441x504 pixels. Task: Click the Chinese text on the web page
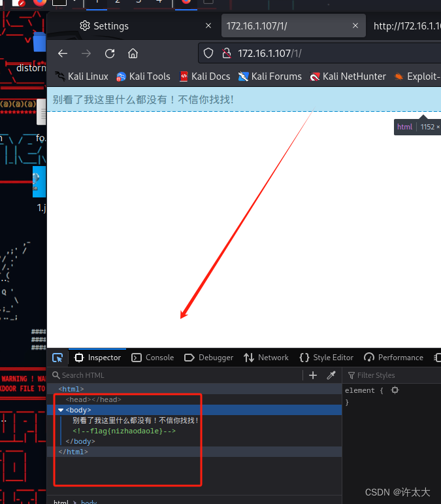click(x=143, y=99)
